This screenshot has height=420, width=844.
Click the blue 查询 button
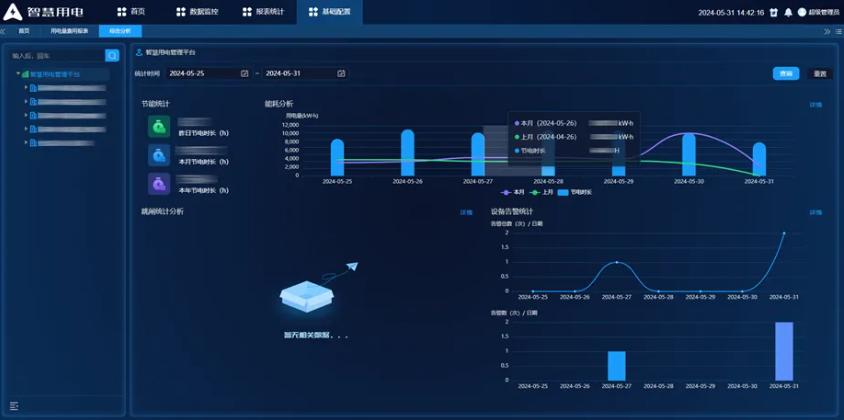coord(786,73)
